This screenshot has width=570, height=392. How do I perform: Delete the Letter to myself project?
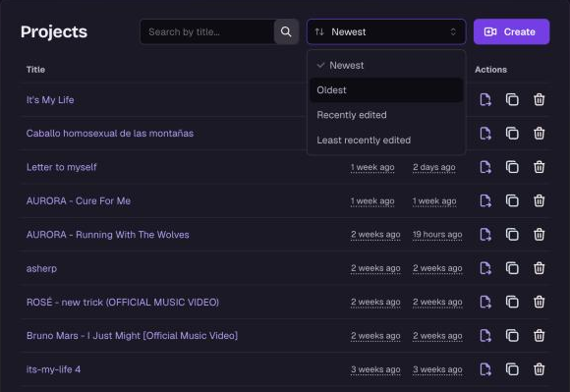(x=540, y=167)
